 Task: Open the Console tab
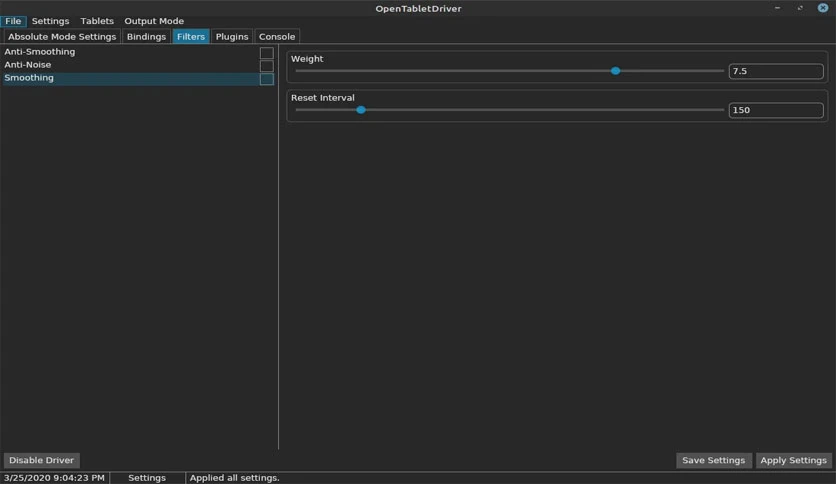(277, 36)
